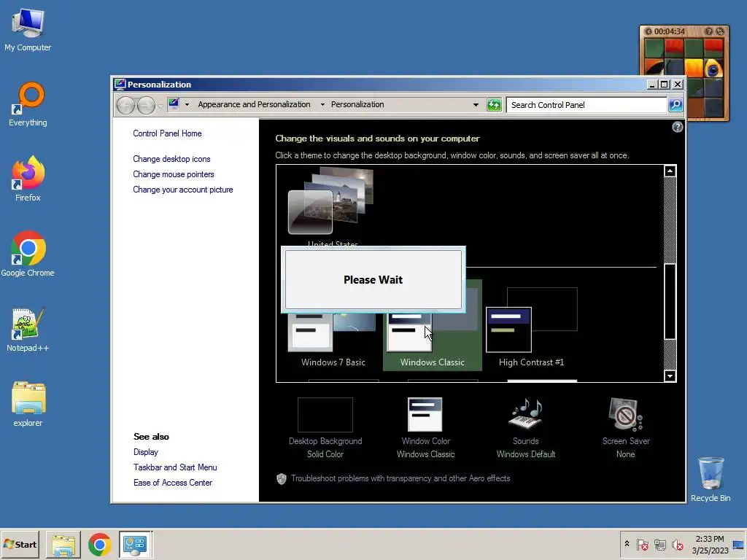Click the muted speaker tray icon
747x560 pixels.
pos(677,545)
